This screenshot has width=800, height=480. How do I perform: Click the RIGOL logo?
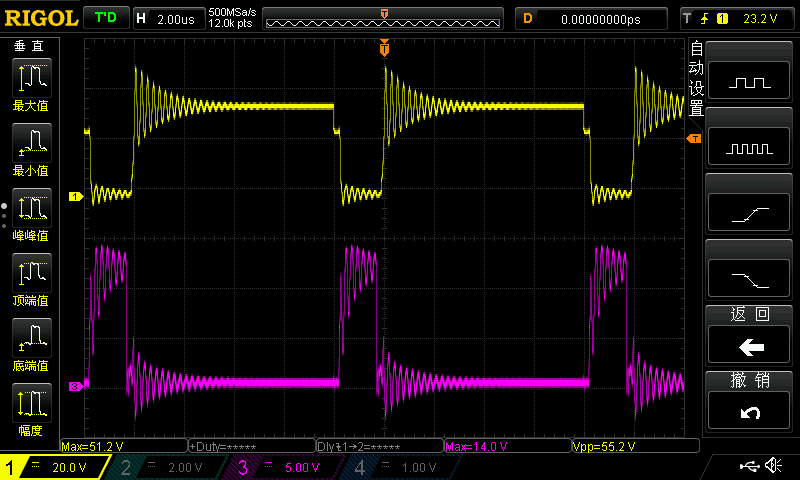(41, 18)
